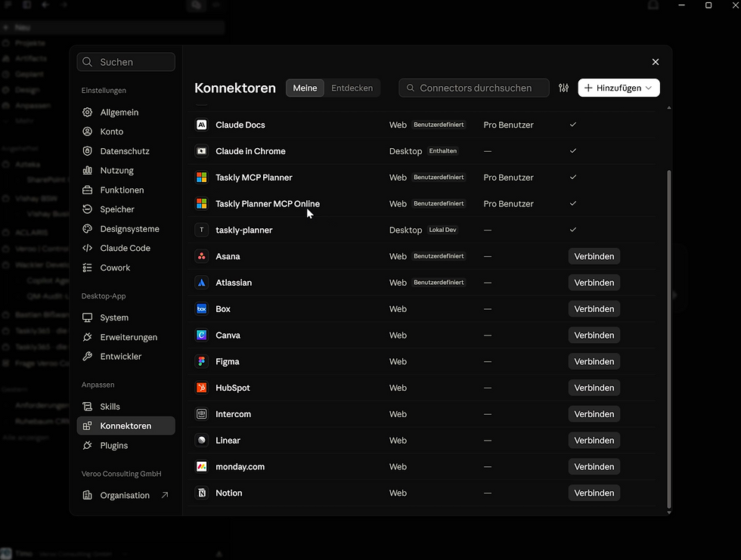Click the connectors list vertical scrollbar
This screenshot has width=741, height=560.
click(668, 339)
